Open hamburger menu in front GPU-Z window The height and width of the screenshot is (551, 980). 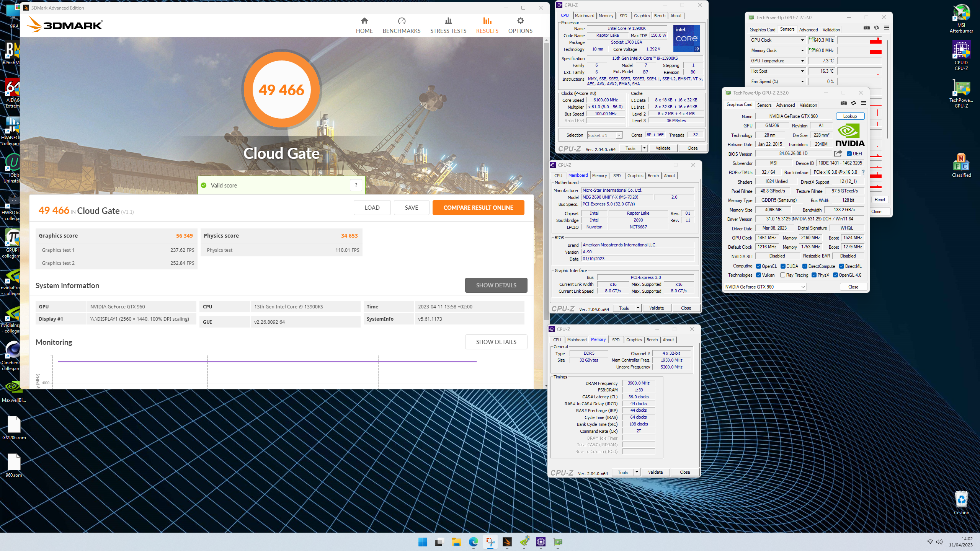tap(863, 103)
